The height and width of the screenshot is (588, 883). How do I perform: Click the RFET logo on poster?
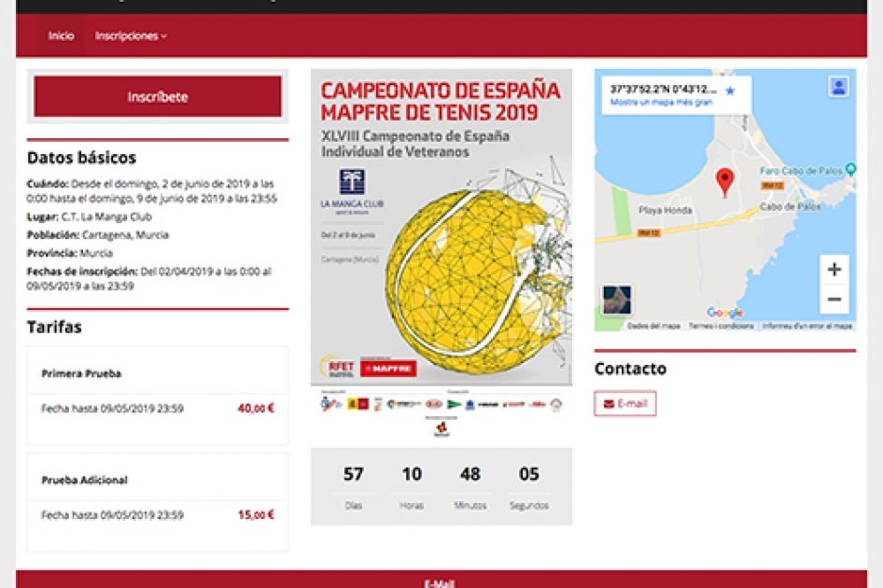pyautogui.click(x=337, y=367)
